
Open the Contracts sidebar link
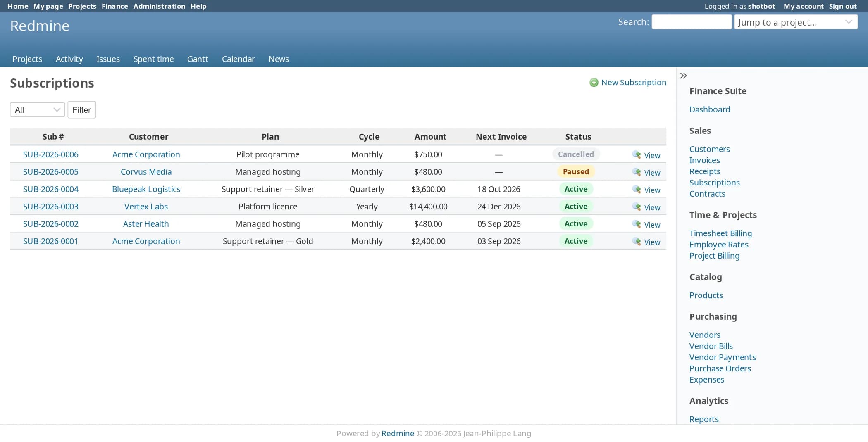pos(707,194)
